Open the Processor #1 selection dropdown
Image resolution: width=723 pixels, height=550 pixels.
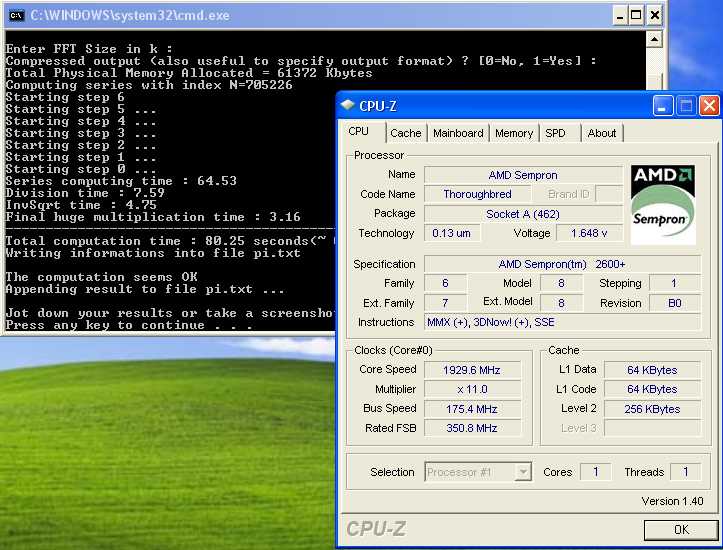click(x=478, y=472)
